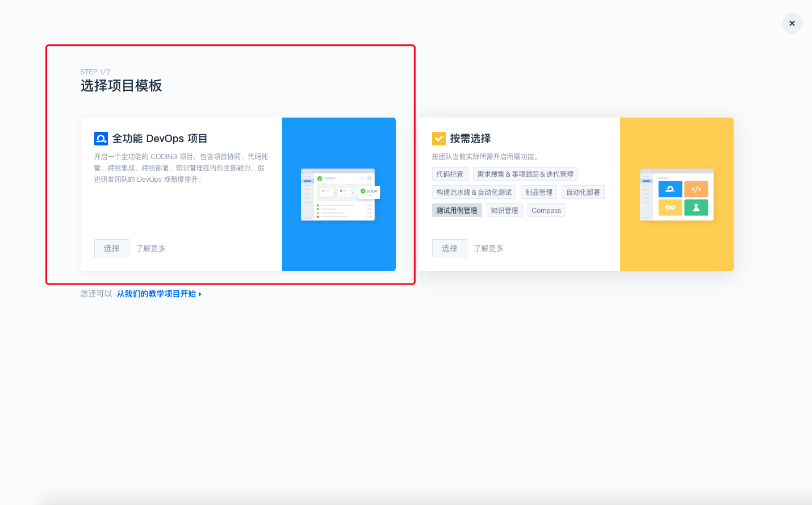Click the blue DevOps project logo icon
This screenshot has width=812, height=505.
(x=101, y=139)
